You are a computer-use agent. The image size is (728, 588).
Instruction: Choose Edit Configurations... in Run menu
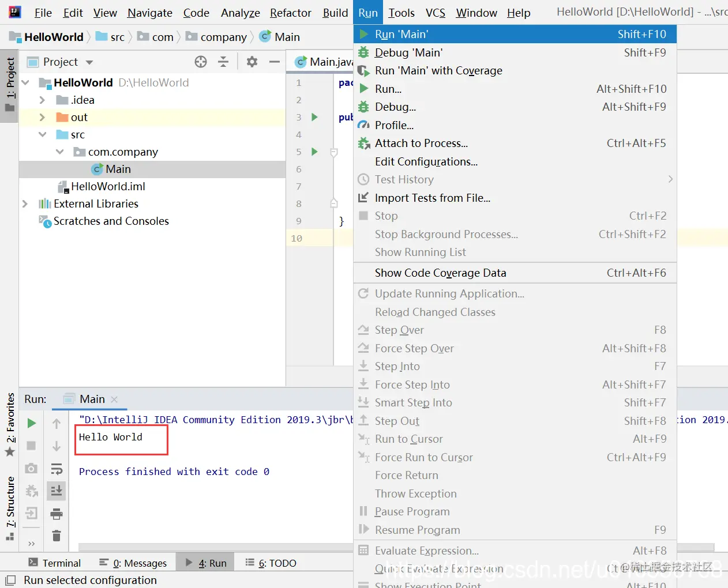tap(515, 161)
